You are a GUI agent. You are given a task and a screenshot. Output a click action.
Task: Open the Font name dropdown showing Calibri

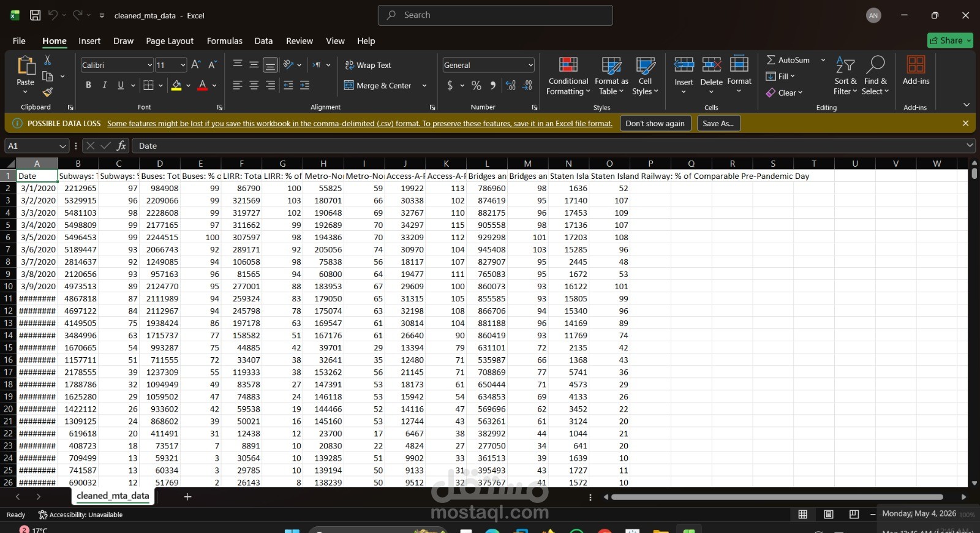(149, 65)
